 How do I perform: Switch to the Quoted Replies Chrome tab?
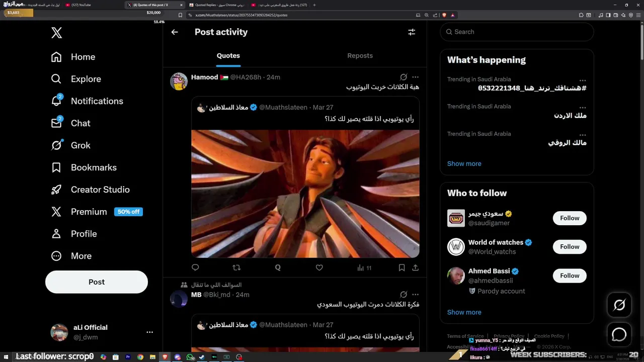[x=216, y=5]
